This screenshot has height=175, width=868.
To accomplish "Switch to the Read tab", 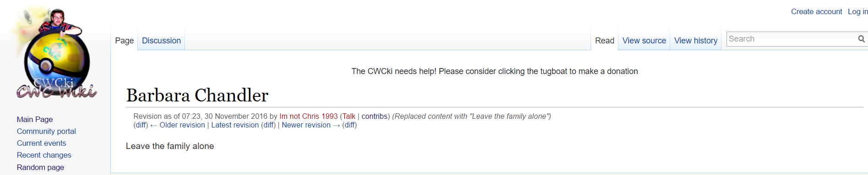I will pos(604,41).
